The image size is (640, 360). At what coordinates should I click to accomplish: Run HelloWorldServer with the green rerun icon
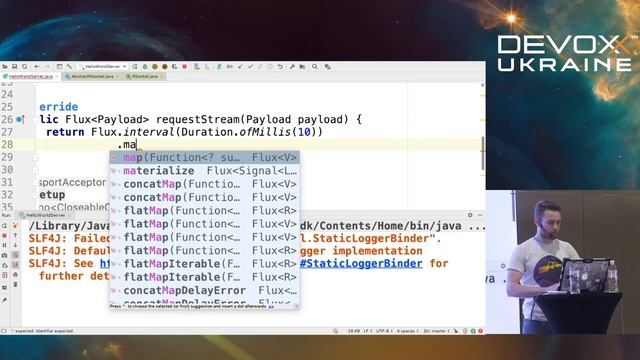point(135,67)
